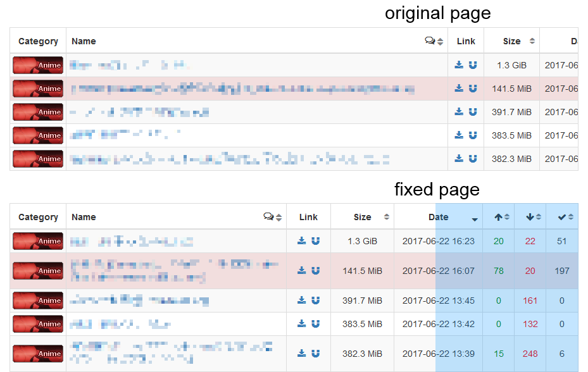Click Anime category badge of 1.3 GiB row, fixed page
The width and height of the screenshot is (588, 372).
click(38, 241)
